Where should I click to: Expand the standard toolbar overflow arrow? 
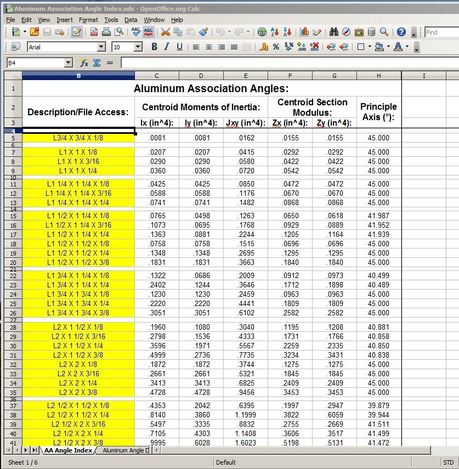coord(414,32)
